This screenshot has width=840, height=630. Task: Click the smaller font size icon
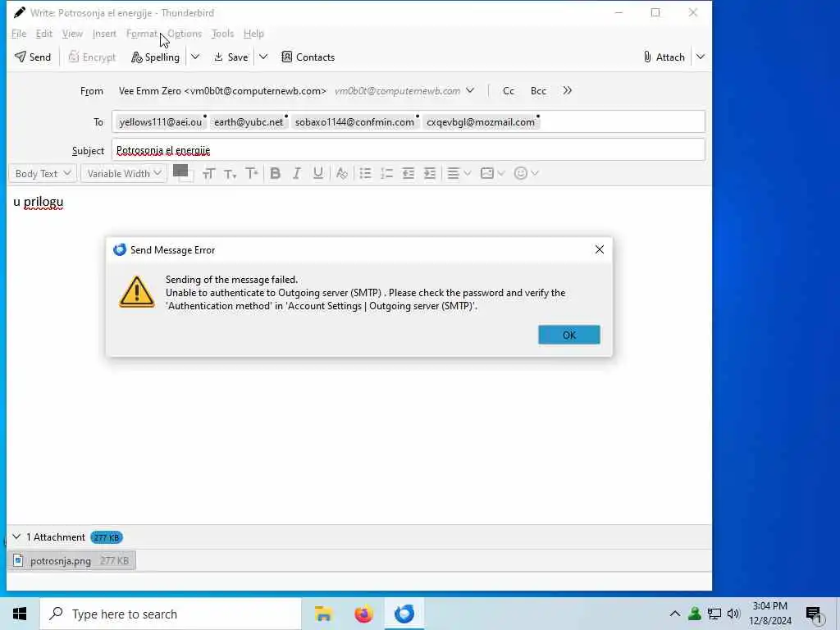coord(230,174)
